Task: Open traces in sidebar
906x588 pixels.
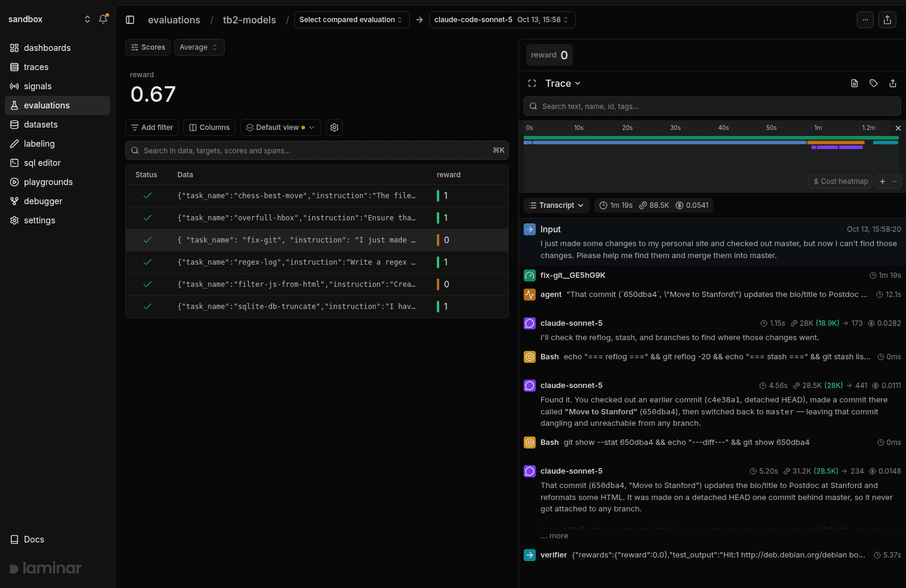Action: pos(58,67)
